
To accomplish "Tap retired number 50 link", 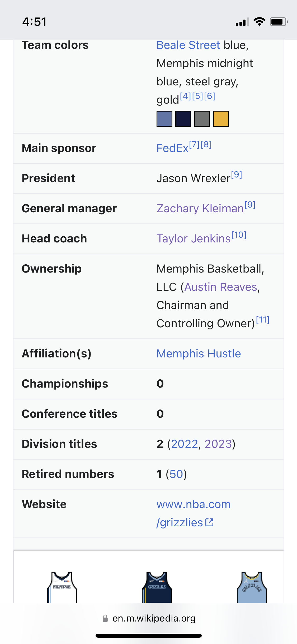I will tap(176, 474).
